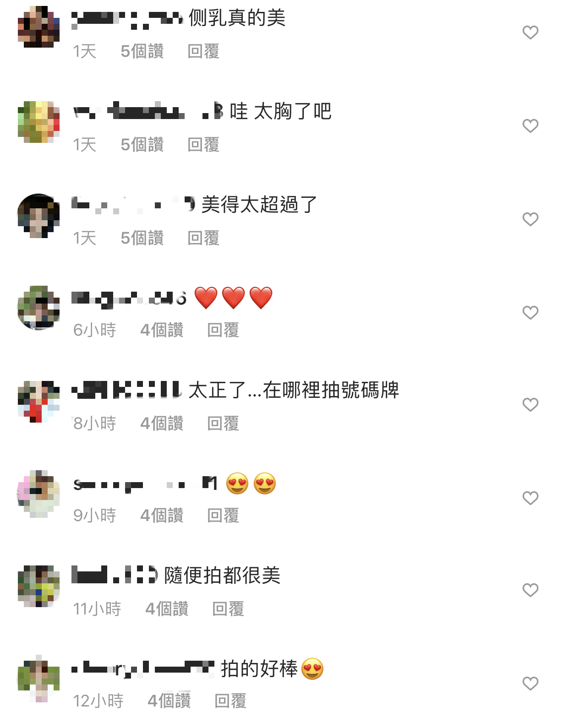
Task: Like the comment saying 側乳真的美
Action: [530, 33]
